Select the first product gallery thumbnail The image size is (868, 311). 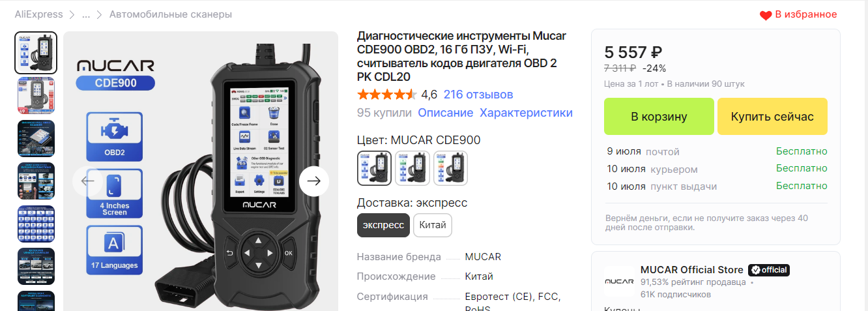(x=36, y=53)
